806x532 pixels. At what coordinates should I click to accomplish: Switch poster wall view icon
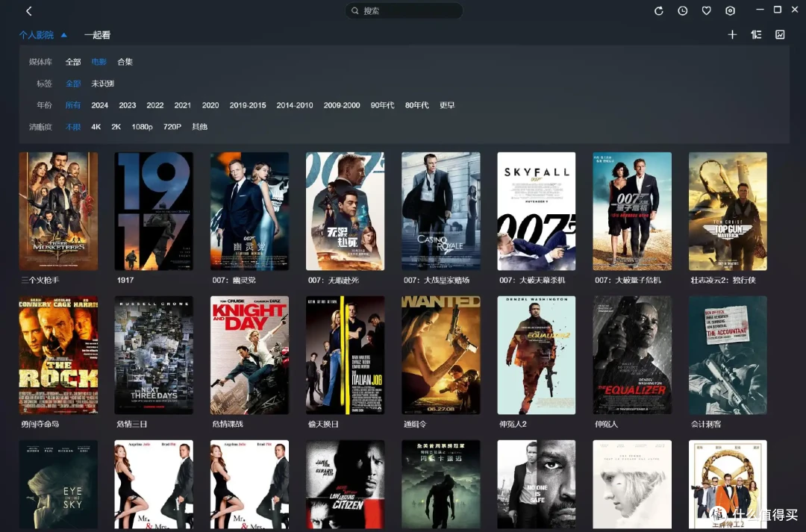pos(780,34)
